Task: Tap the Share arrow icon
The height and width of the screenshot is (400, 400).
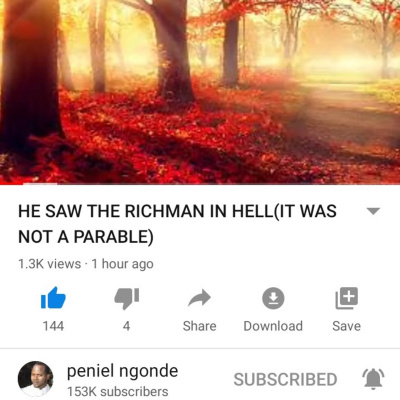Action: coord(199,298)
